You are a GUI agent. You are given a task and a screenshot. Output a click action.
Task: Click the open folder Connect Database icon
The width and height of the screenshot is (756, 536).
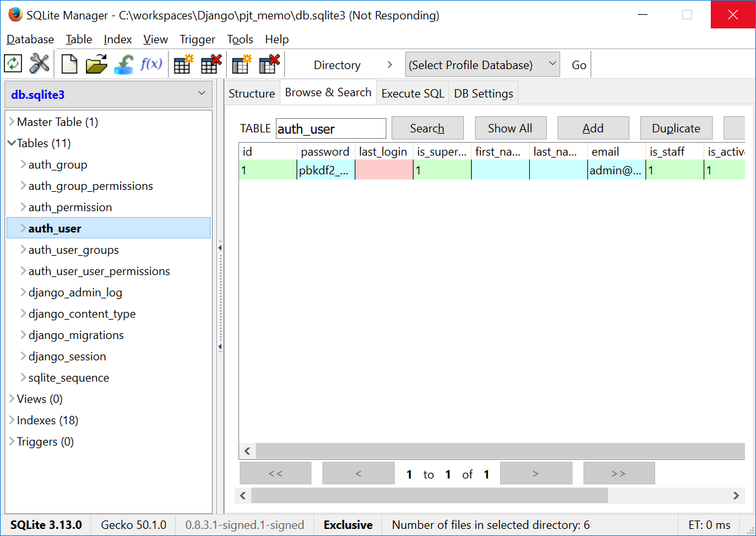(x=96, y=64)
